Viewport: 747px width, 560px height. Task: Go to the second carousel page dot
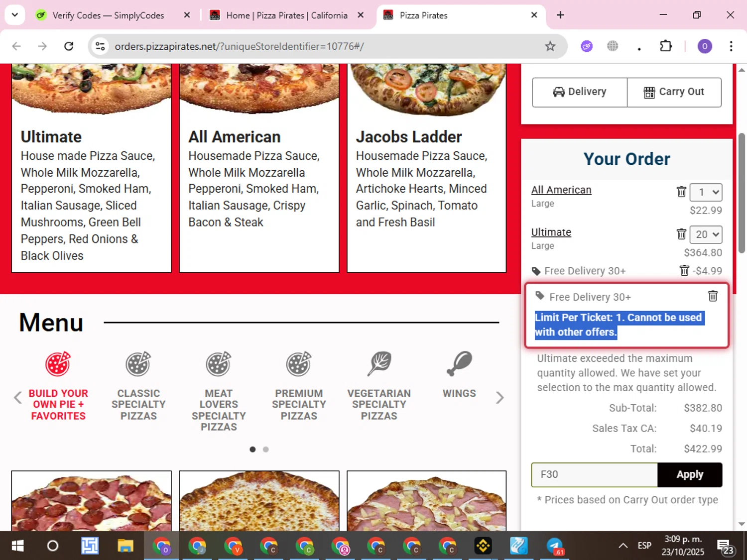(x=266, y=449)
